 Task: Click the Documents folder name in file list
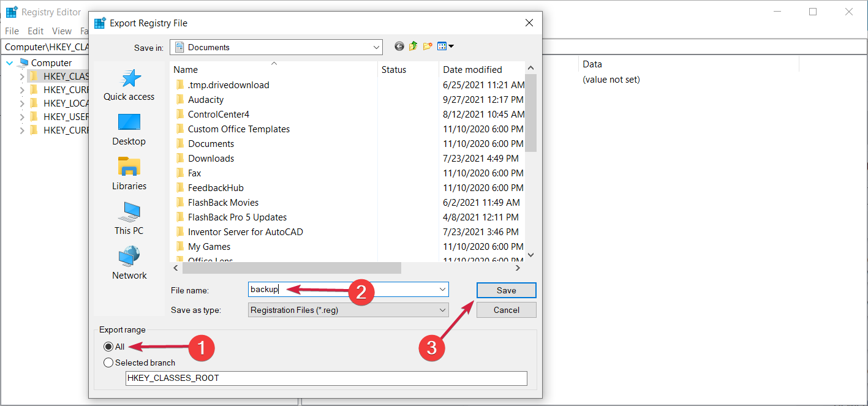click(211, 144)
